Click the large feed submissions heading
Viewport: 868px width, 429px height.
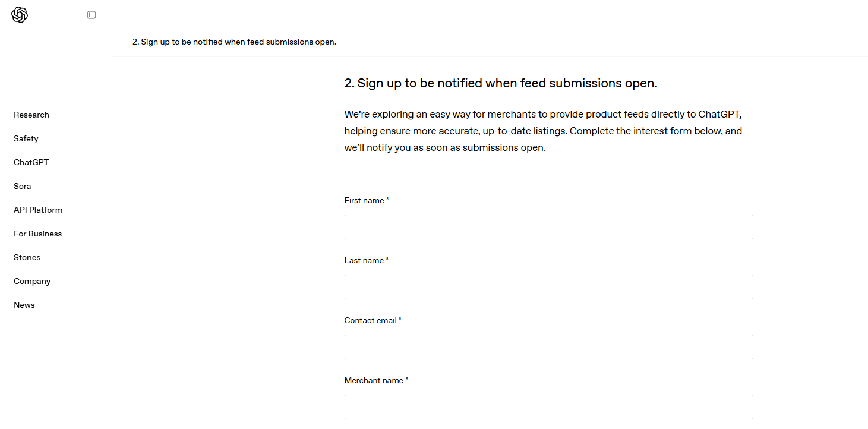501,83
